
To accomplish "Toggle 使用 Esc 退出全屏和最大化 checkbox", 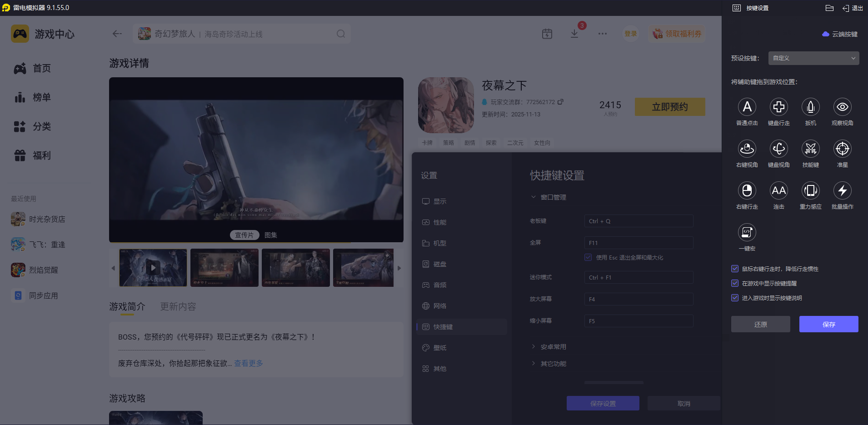I will pyautogui.click(x=587, y=257).
